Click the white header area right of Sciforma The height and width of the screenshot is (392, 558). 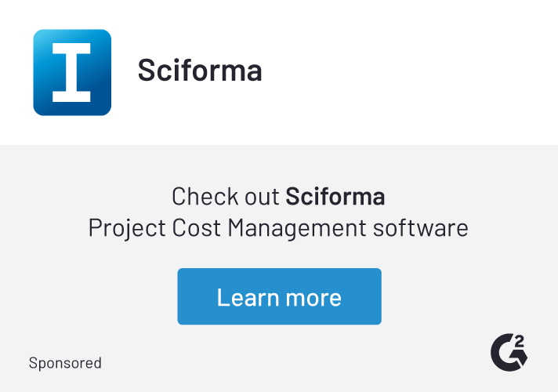[x=408, y=71]
